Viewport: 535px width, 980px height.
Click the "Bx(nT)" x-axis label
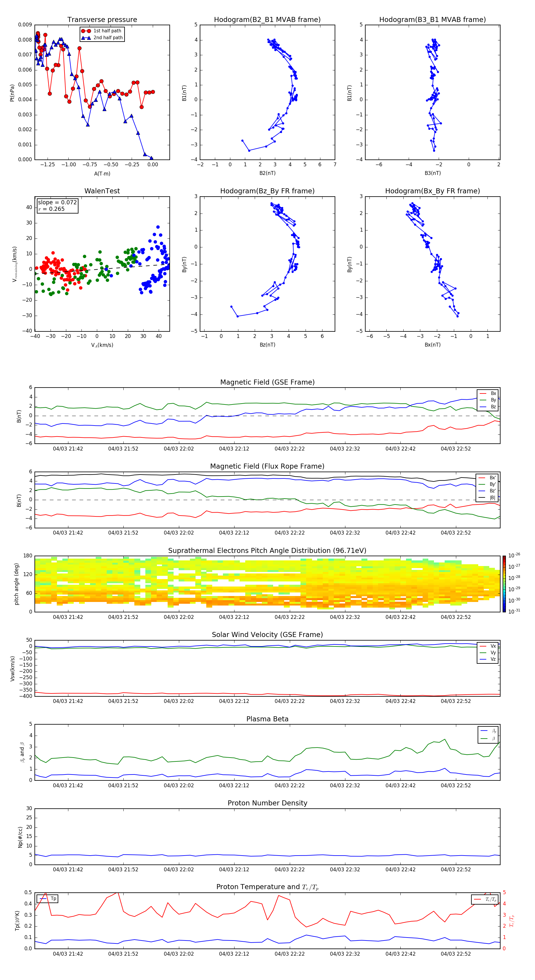pos(432,345)
